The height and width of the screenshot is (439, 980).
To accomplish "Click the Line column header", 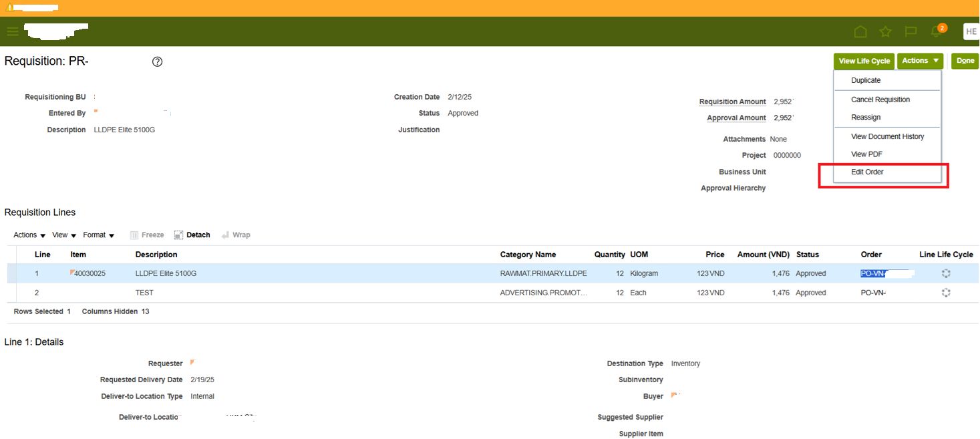I will pos(43,255).
